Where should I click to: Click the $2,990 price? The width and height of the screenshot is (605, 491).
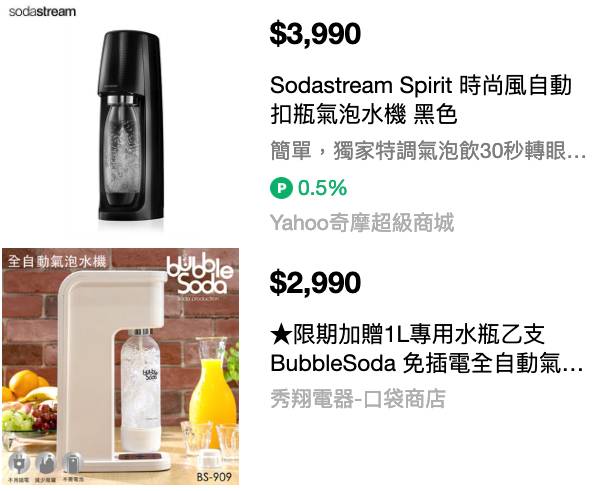(x=315, y=282)
